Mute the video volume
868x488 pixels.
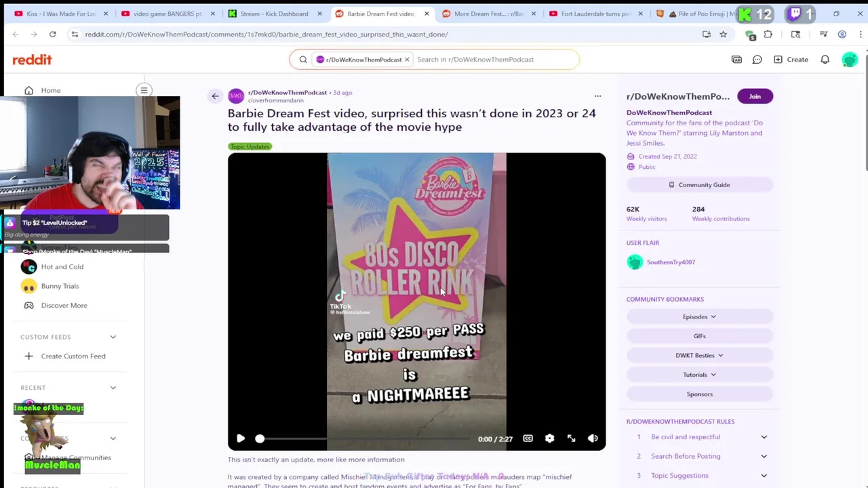point(593,439)
